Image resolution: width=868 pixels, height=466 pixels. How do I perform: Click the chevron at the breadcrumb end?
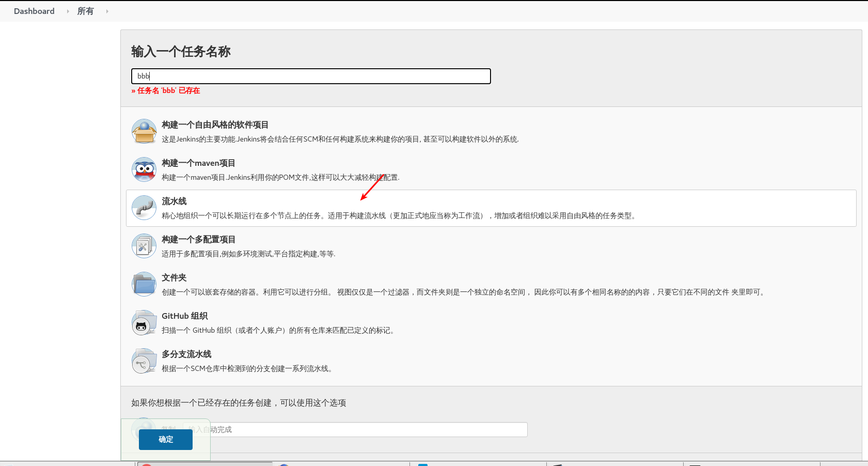pyautogui.click(x=107, y=11)
